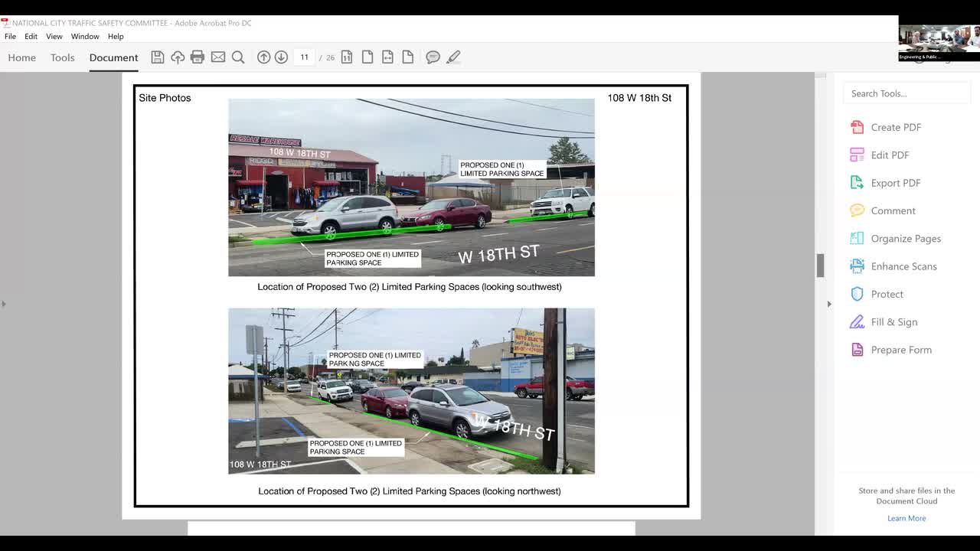Open the Window menu
The image size is (980, 551).
[85, 36]
